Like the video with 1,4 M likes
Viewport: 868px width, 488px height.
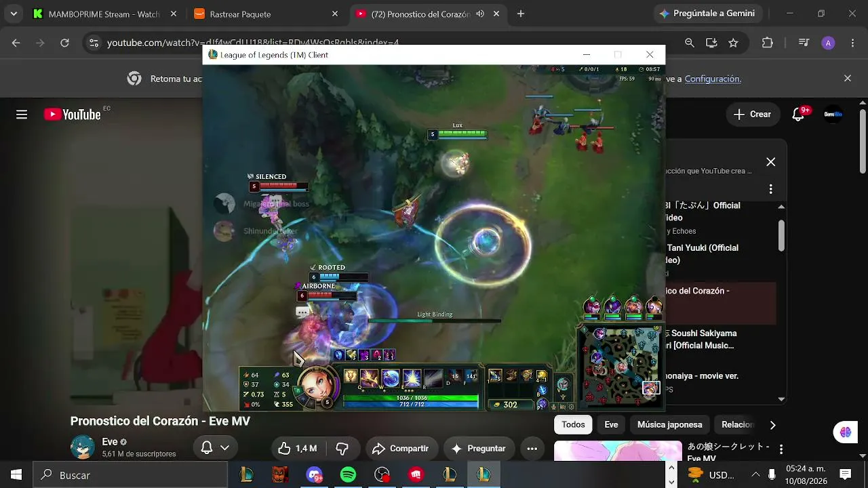pyautogui.click(x=298, y=448)
